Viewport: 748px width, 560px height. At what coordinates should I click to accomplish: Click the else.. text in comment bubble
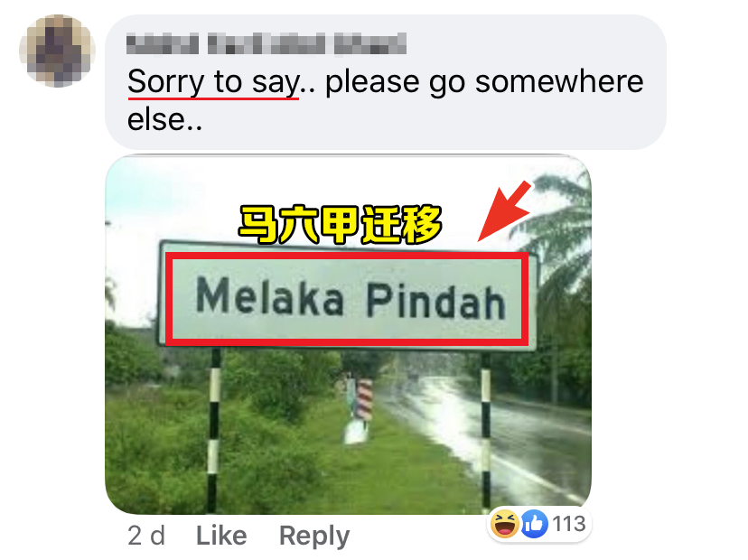(164, 119)
